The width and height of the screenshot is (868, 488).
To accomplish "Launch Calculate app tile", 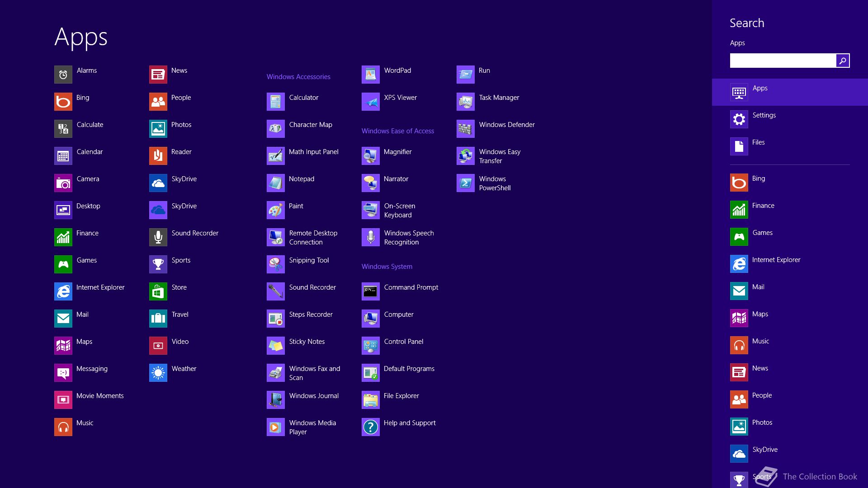I will (x=63, y=129).
